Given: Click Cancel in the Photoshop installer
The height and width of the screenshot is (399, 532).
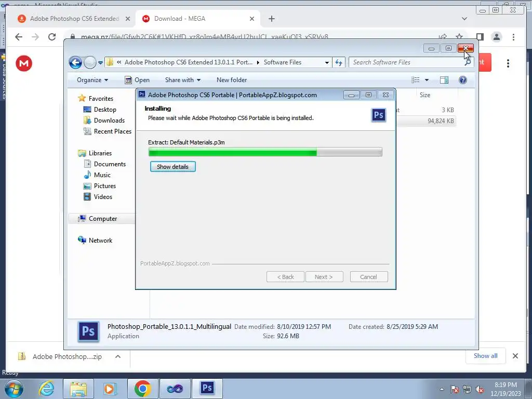Looking at the screenshot, I should coord(368,277).
